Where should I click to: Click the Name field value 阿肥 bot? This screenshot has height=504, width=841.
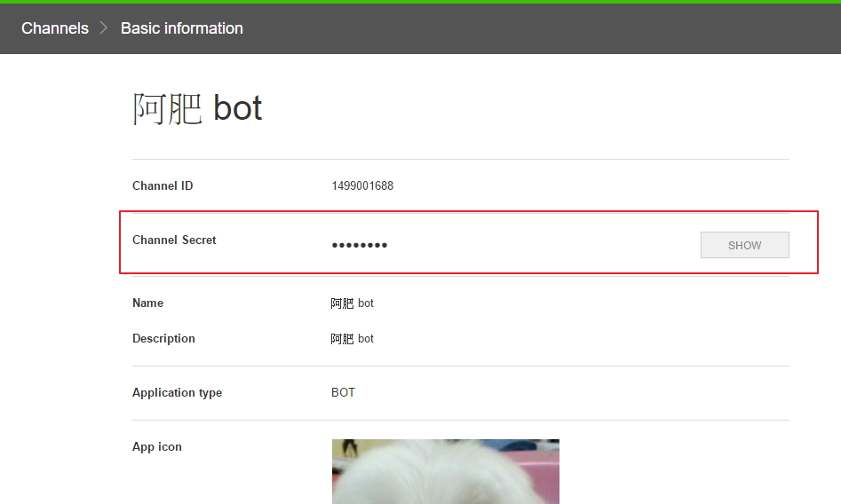click(352, 303)
